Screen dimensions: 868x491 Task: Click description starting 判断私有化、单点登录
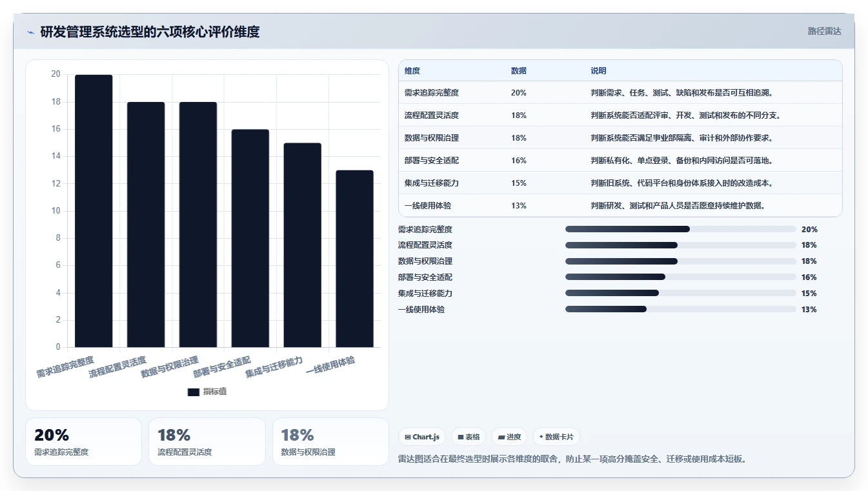tap(682, 160)
